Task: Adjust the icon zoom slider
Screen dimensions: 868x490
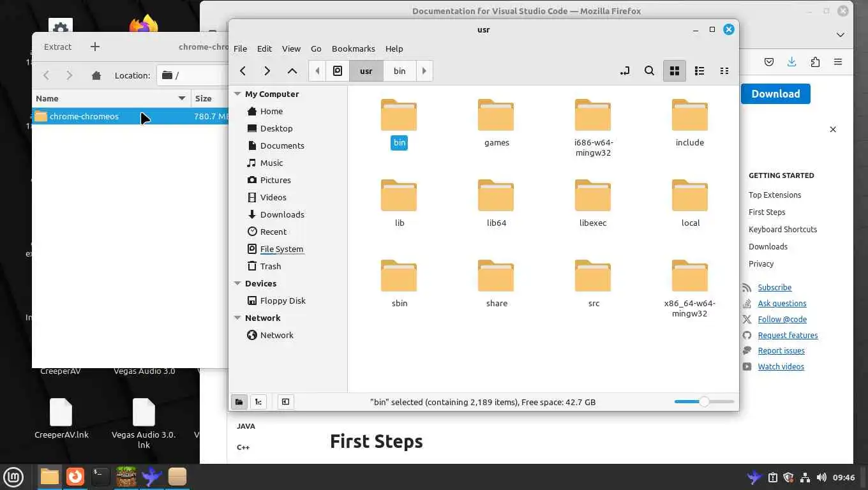Action: [x=704, y=402]
